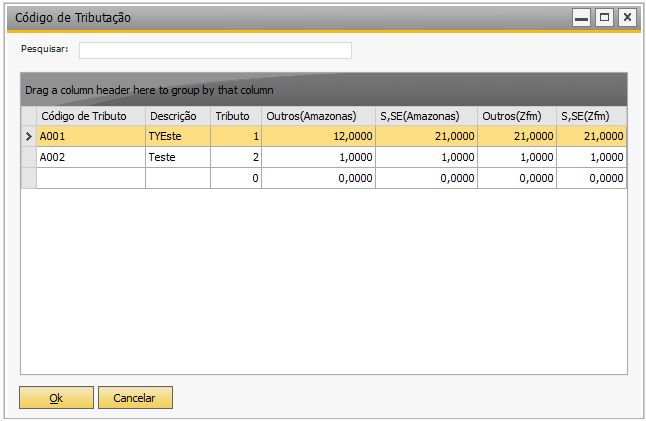Click the S,SE(Zfm) column header

[592, 116]
